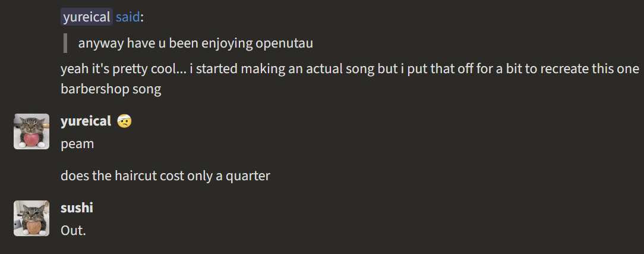Screen dimensions: 644x254
Task: Click the highlighted yureical mention in quote header
Action: [86, 17]
